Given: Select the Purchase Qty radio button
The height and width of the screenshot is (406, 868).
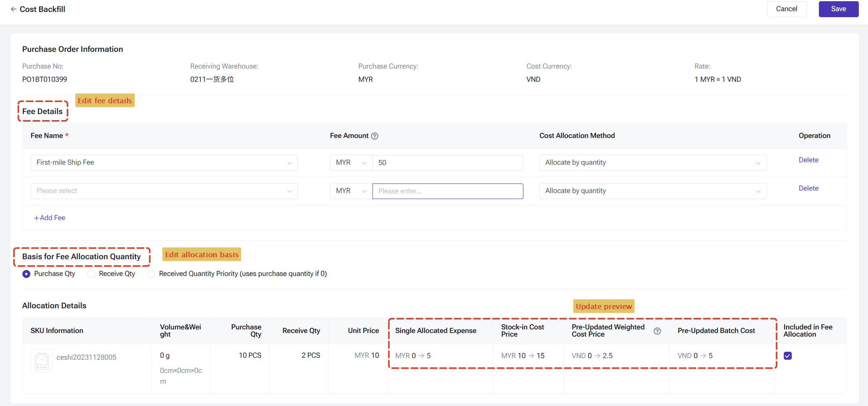Looking at the screenshot, I should 26,274.
